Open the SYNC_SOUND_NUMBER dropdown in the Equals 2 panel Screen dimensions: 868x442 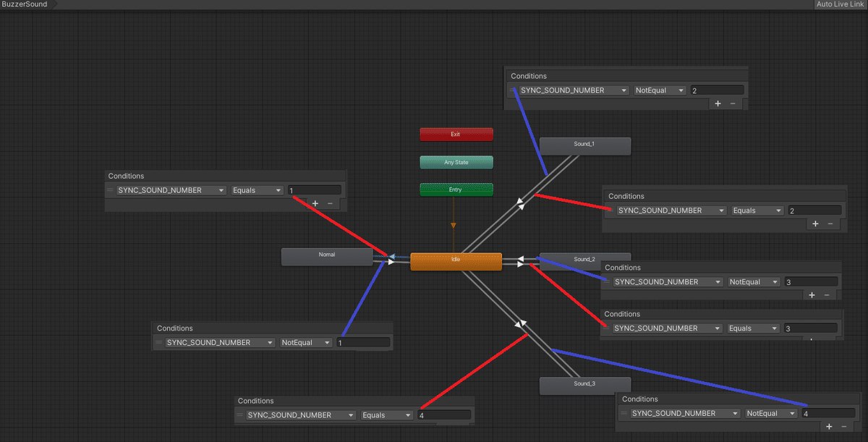point(671,211)
